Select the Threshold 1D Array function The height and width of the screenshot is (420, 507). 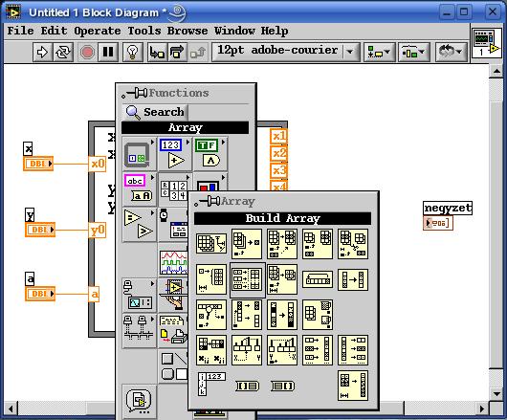pos(282,350)
